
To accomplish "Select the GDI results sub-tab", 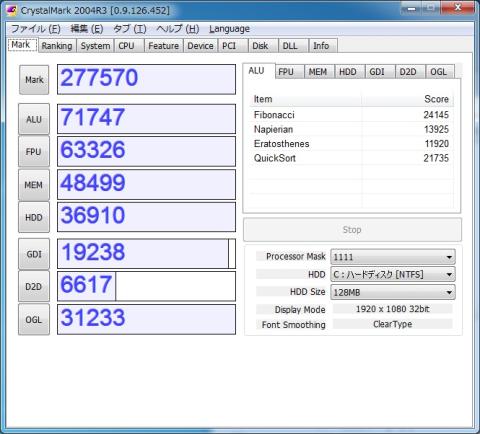I will pyautogui.click(x=380, y=72).
